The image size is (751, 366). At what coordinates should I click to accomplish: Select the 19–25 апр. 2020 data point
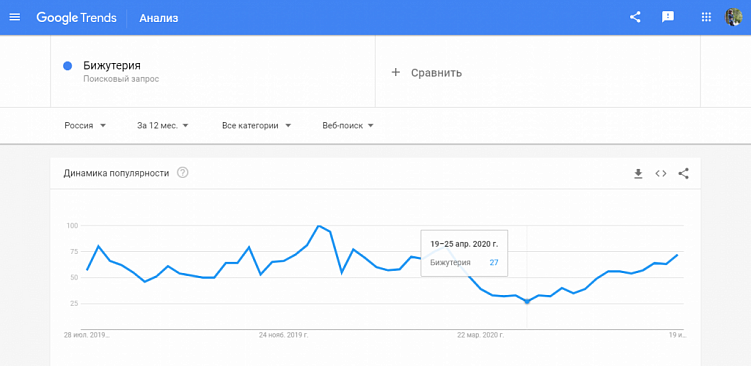[x=527, y=301]
